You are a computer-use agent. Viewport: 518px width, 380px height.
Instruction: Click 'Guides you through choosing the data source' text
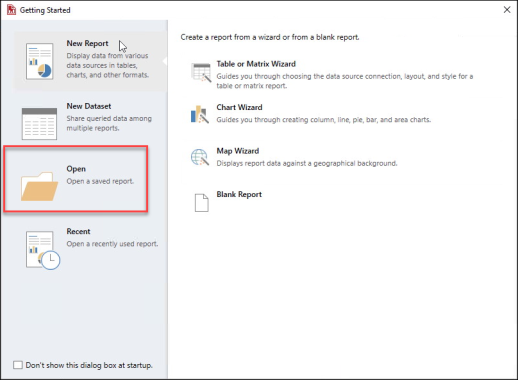tap(345, 81)
